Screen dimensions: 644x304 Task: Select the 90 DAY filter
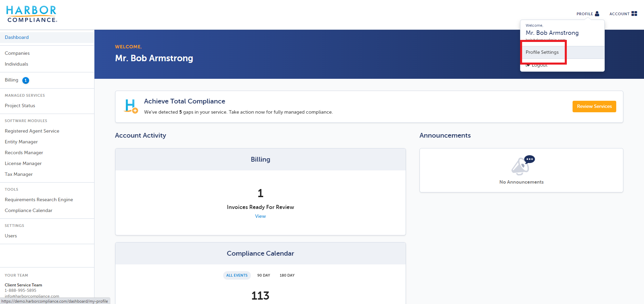click(x=264, y=275)
